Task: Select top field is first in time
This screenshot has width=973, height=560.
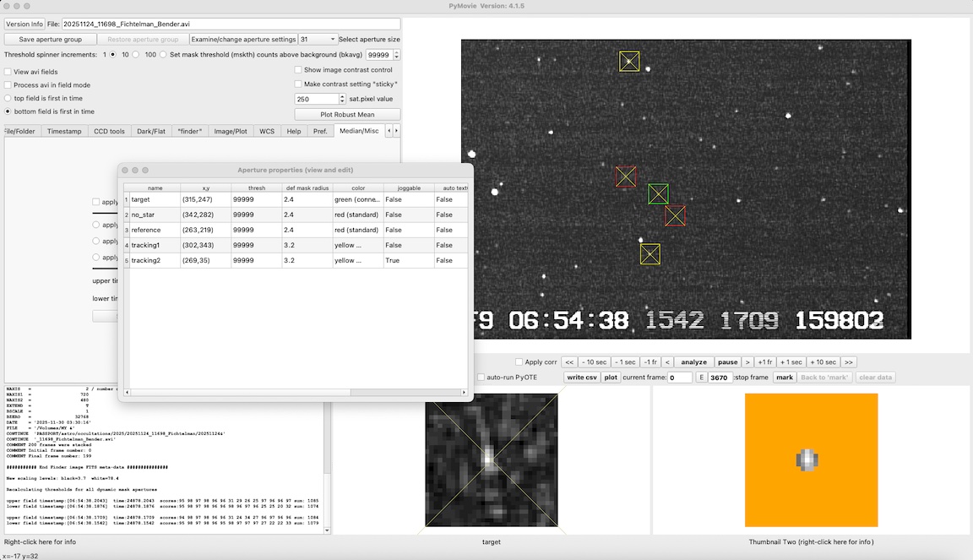Action: (x=8, y=98)
